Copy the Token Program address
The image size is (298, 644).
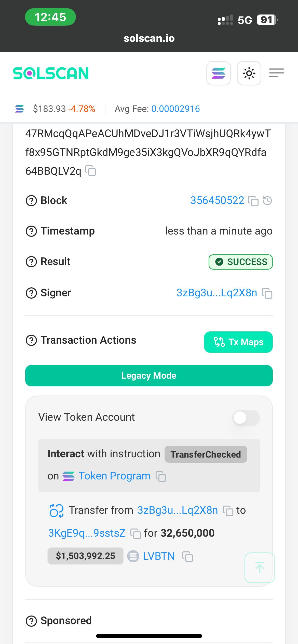[x=161, y=476]
